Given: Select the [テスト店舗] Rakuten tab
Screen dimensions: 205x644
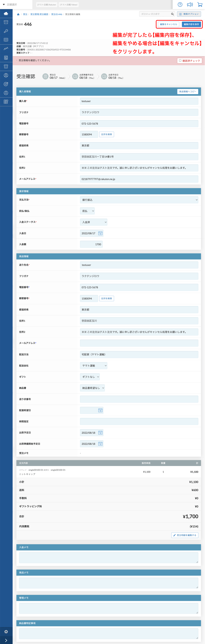Looking at the screenshot, I should coord(47,5).
